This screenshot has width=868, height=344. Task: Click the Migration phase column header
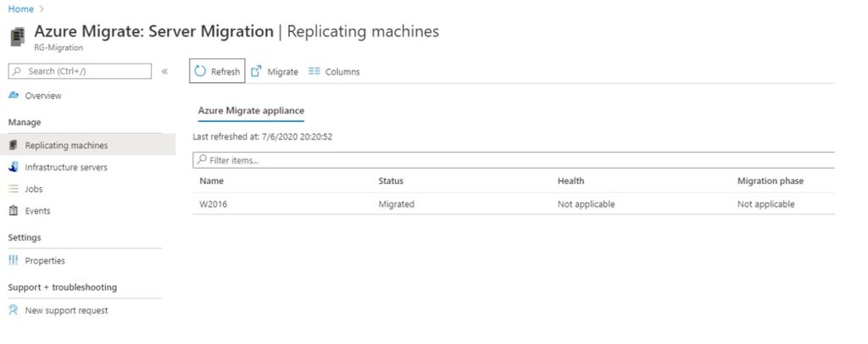coord(770,180)
